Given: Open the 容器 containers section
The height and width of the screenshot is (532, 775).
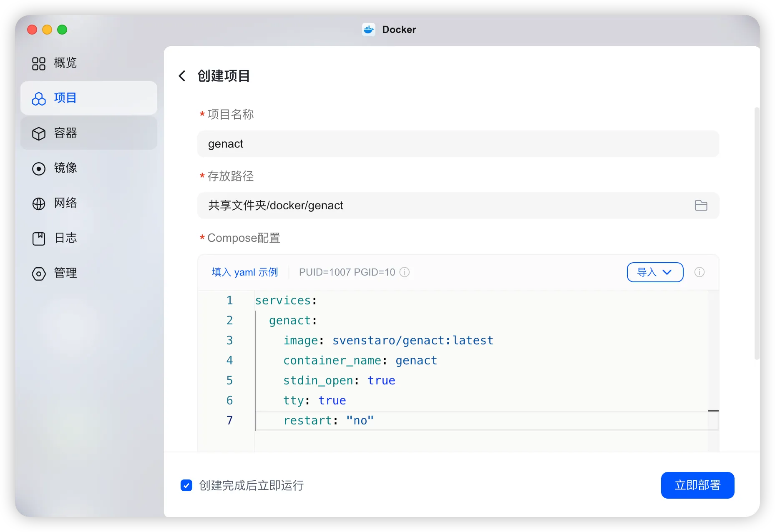Looking at the screenshot, I should click(x=88, y=133).
